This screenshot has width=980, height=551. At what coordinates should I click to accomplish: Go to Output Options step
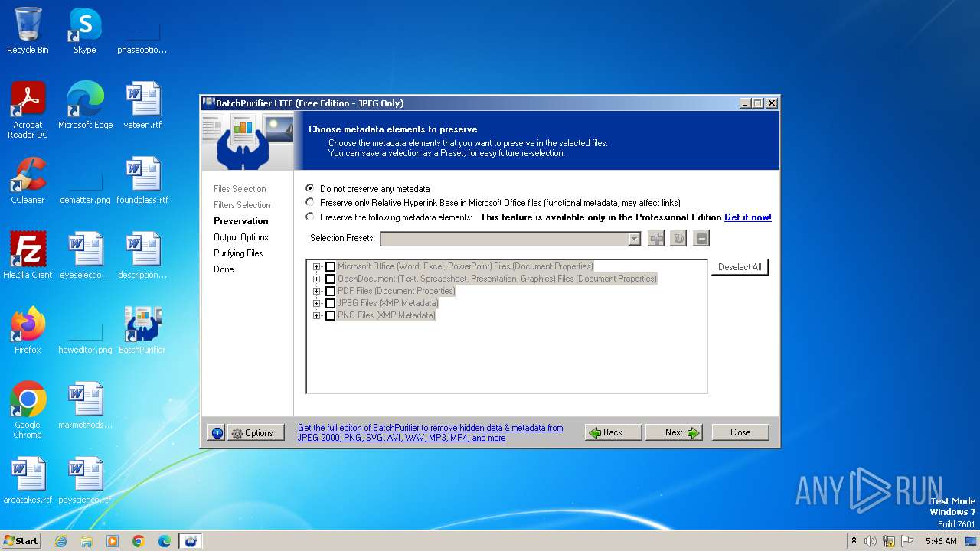241,237
